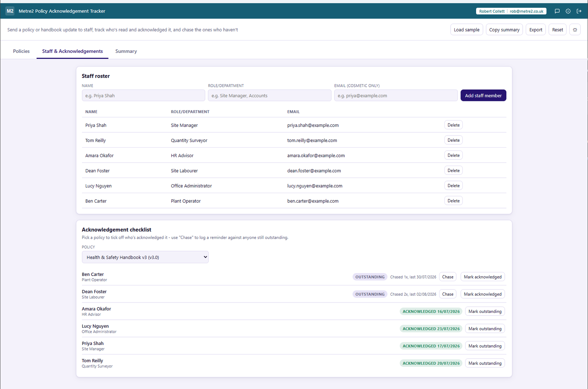
Task: Switch to the Policies tab
Action: (x=21, y=51)
